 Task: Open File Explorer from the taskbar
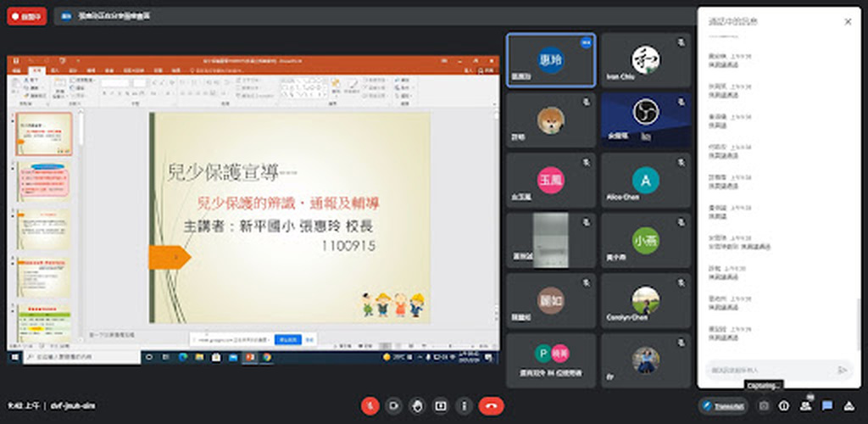(x=199, y=358)
